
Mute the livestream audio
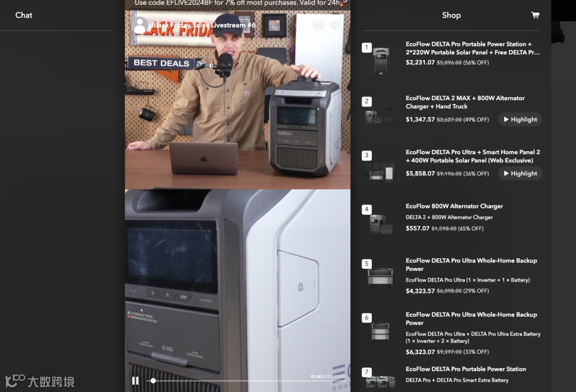click(335, 25)
